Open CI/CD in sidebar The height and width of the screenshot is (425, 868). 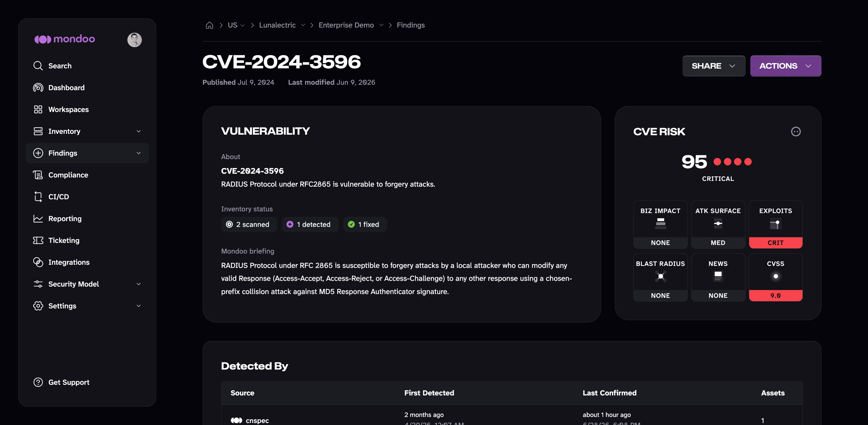tap(59, 196)
